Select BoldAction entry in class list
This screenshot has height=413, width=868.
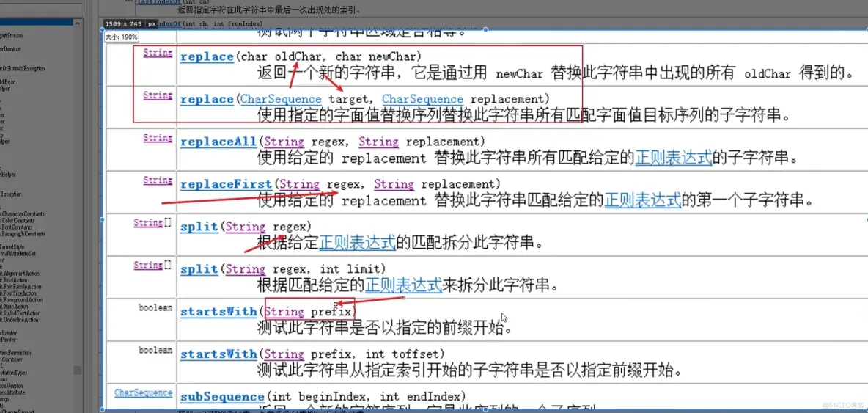click(15, 280)
